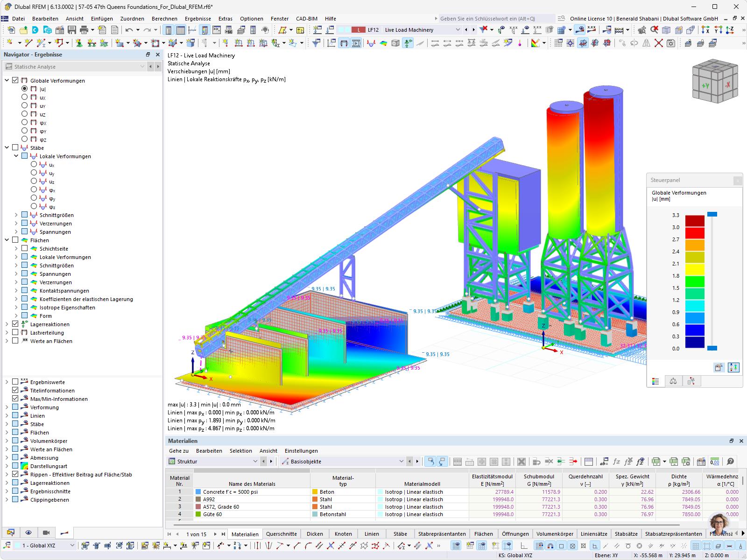
Task: Click the eye icon below the navigator panel
Action: (x=28, y=532)
